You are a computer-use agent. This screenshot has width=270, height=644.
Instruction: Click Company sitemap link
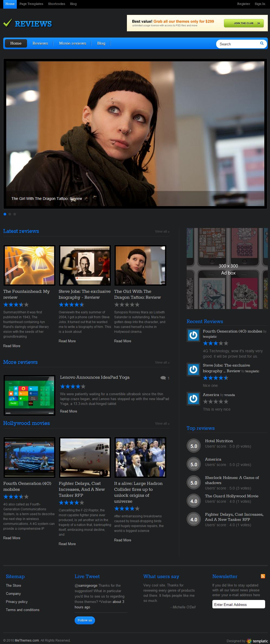pos(13,593)
